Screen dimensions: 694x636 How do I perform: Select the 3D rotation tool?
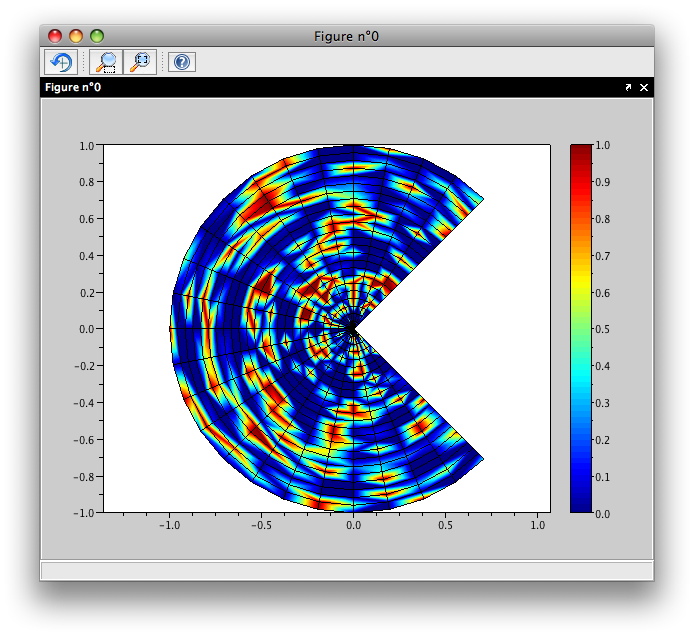point(59,62)
